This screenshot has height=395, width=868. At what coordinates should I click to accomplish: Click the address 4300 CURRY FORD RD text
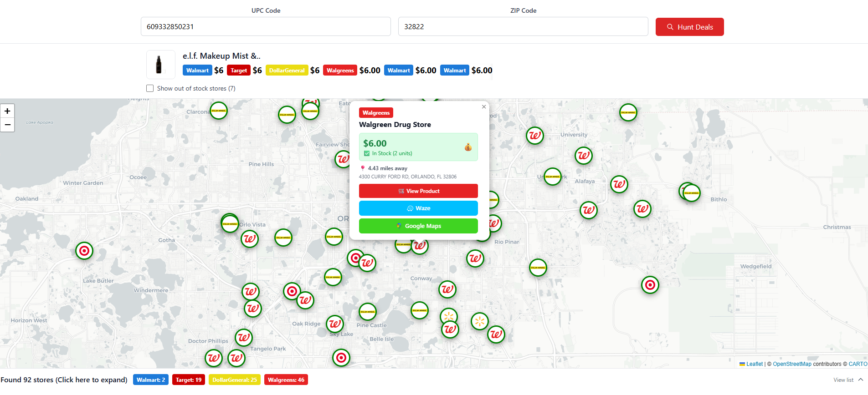pos(408,177)
